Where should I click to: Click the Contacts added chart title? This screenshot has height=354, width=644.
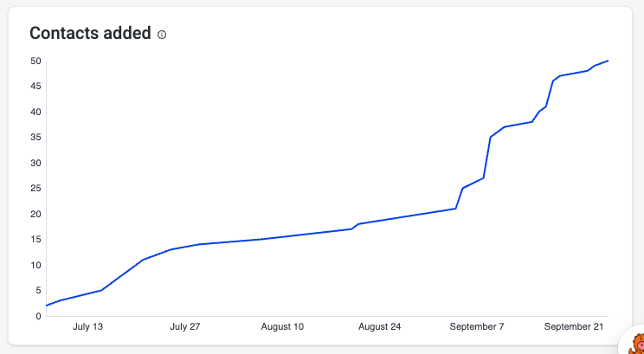tap(90, 34)
